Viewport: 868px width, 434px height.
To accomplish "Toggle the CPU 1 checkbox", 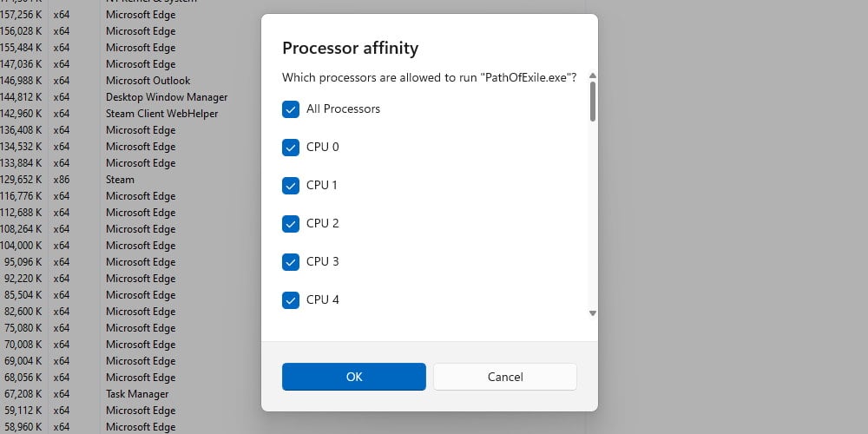I will [291, 186].
